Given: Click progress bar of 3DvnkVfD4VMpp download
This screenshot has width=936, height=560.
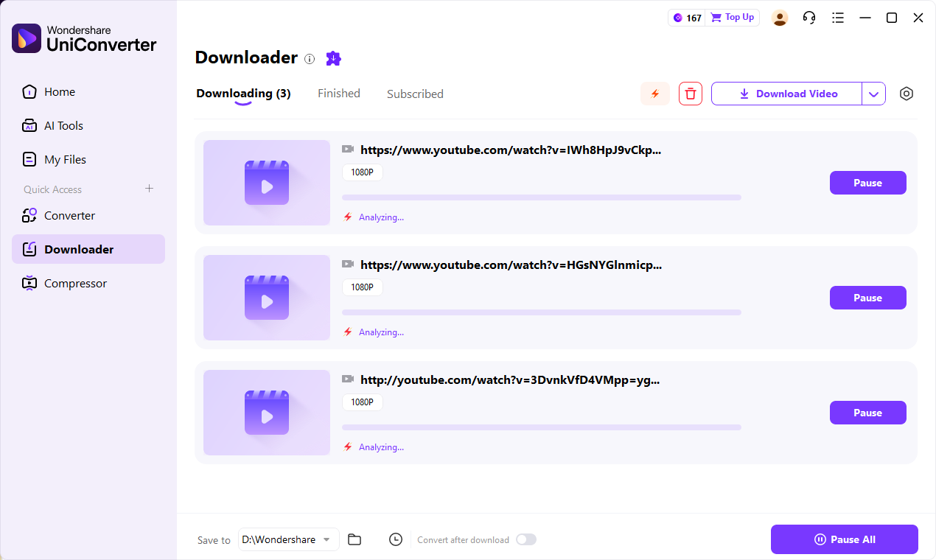Looking at the screenshot, I should [x=542, y=427].
